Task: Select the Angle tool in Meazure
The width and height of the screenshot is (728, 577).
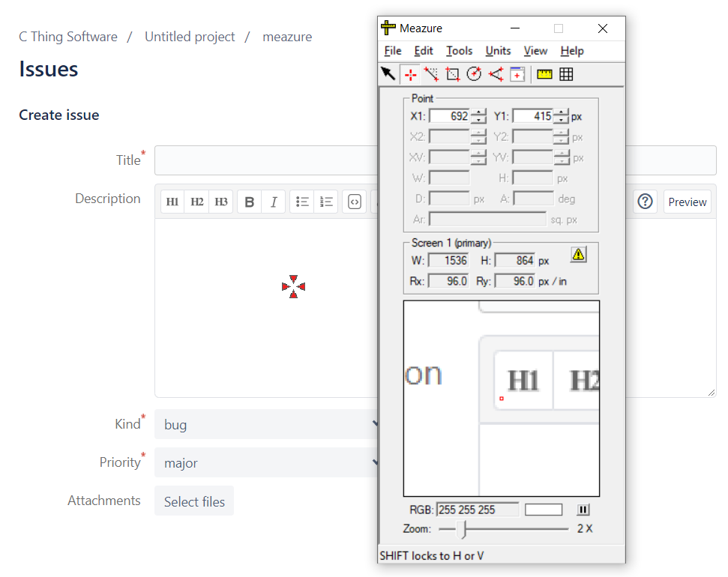Action: click(x=496, y=73)
